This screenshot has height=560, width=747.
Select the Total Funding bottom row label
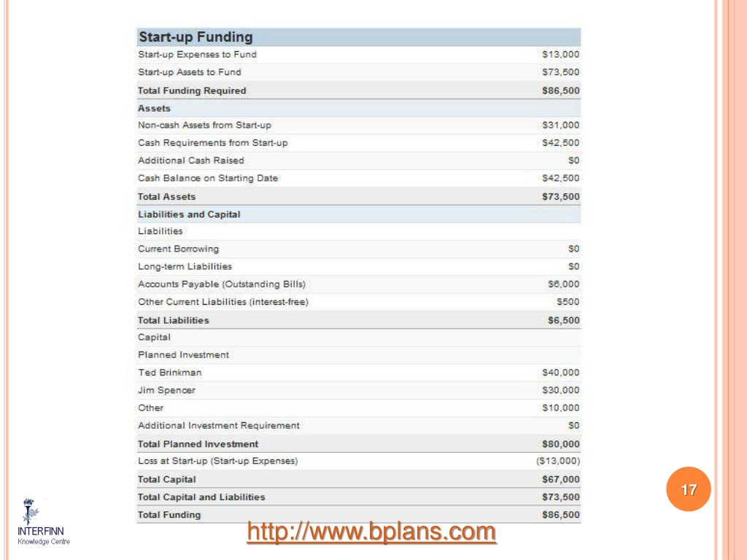point(169,515)
